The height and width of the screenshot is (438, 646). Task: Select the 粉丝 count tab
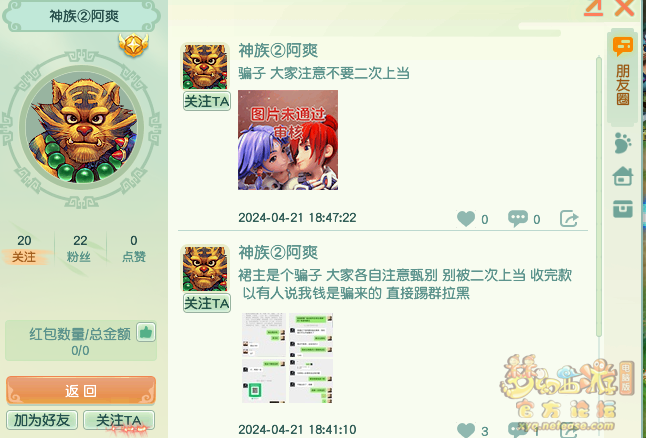pyautogui.click(x=80, y=248)
